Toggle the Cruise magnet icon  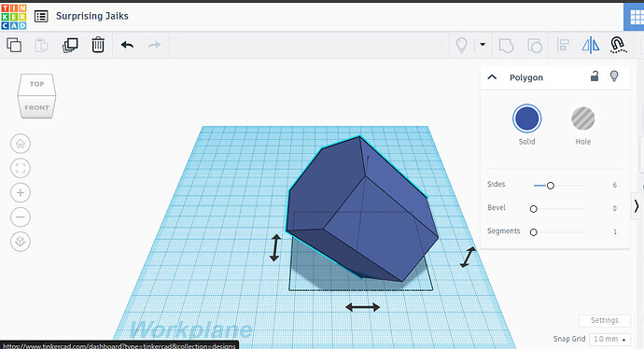tap(618, 45)
